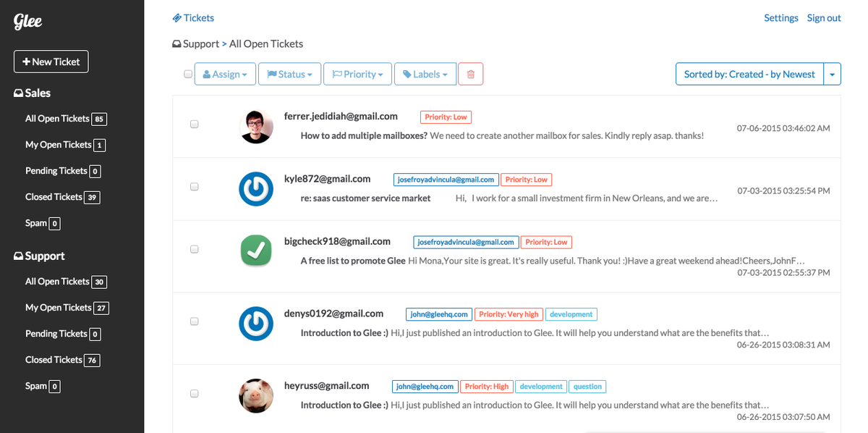868x433 pixels.
Task: Click Support My Open Tickets count 27
Action: point(101,308)
